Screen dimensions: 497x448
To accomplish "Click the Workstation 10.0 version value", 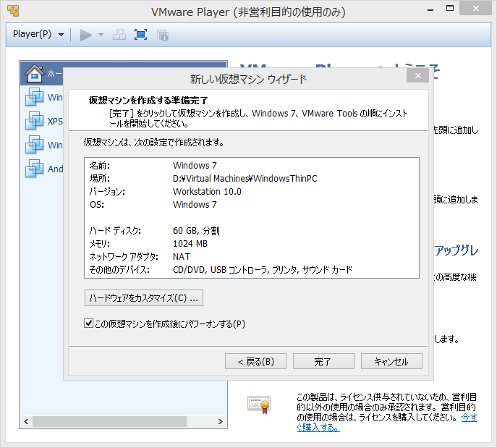I will coord(207,192).
